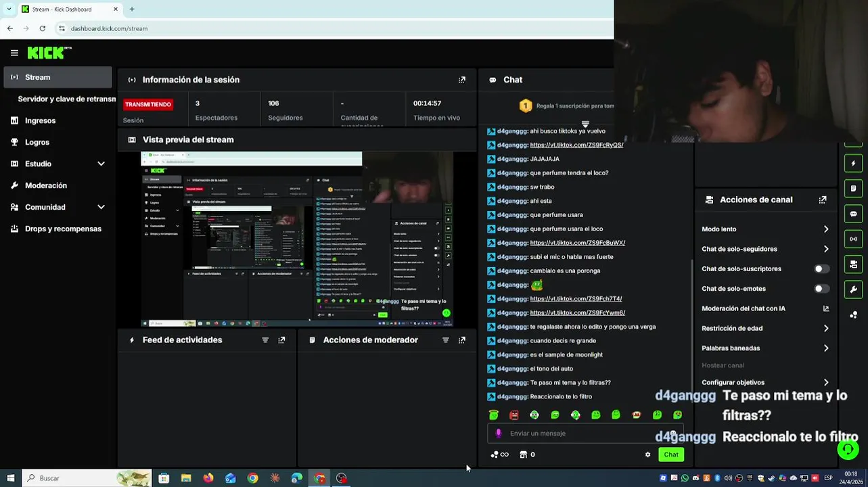Pop out the Feed de actividades panel

point(281,340)
